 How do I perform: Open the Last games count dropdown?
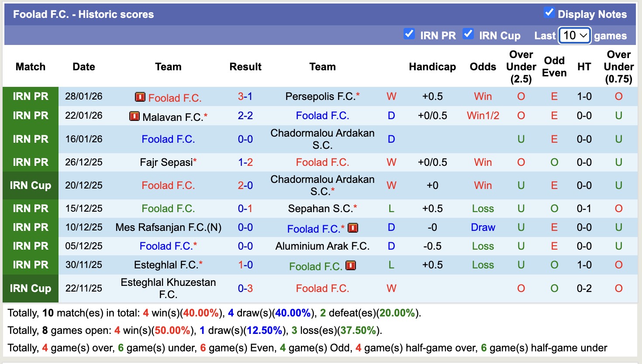point(574,35)
